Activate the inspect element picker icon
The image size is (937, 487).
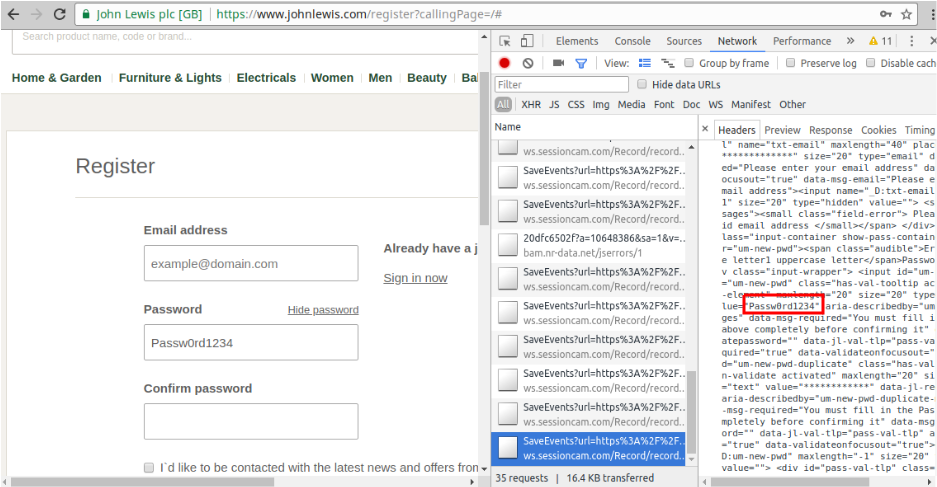(505, 41)
